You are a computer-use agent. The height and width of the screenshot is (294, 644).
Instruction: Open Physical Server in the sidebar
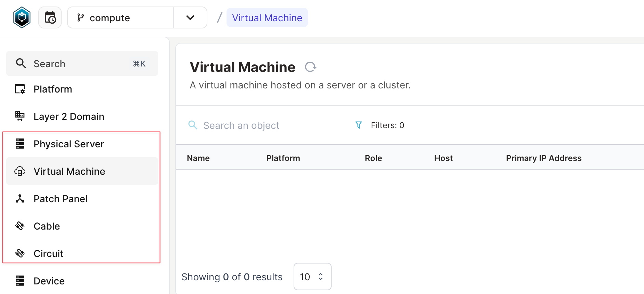coord(82,144)
